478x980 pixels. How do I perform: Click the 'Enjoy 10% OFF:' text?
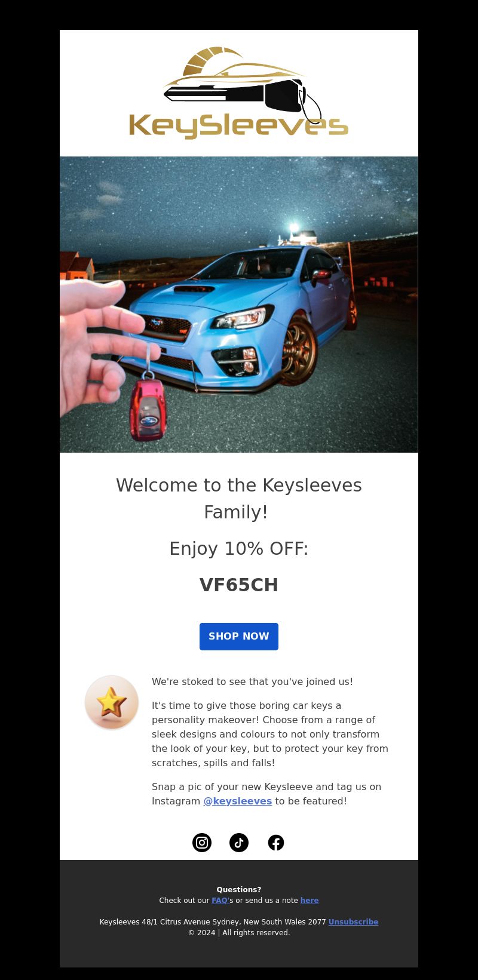tap(239, 548)
